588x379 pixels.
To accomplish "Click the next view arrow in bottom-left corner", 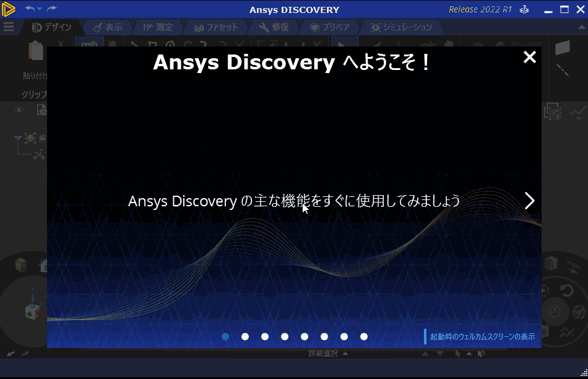I will pyautogui.click(x=25, y=354).
